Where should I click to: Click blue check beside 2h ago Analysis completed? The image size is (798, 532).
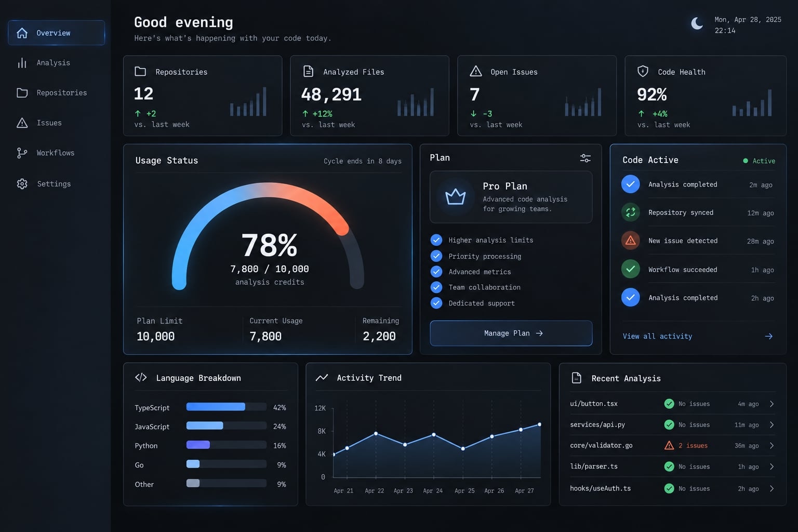click(x=631, y=297)
